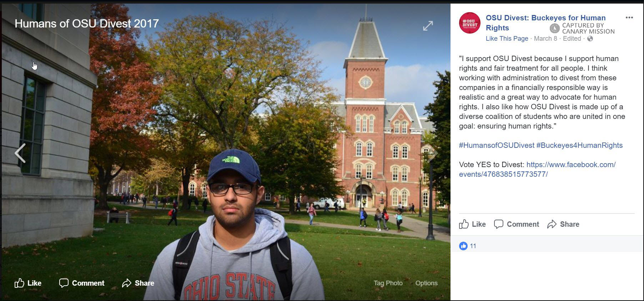The image size is (644, 301).
Task: Click the Like This Page link
Action: click(507, 39)
